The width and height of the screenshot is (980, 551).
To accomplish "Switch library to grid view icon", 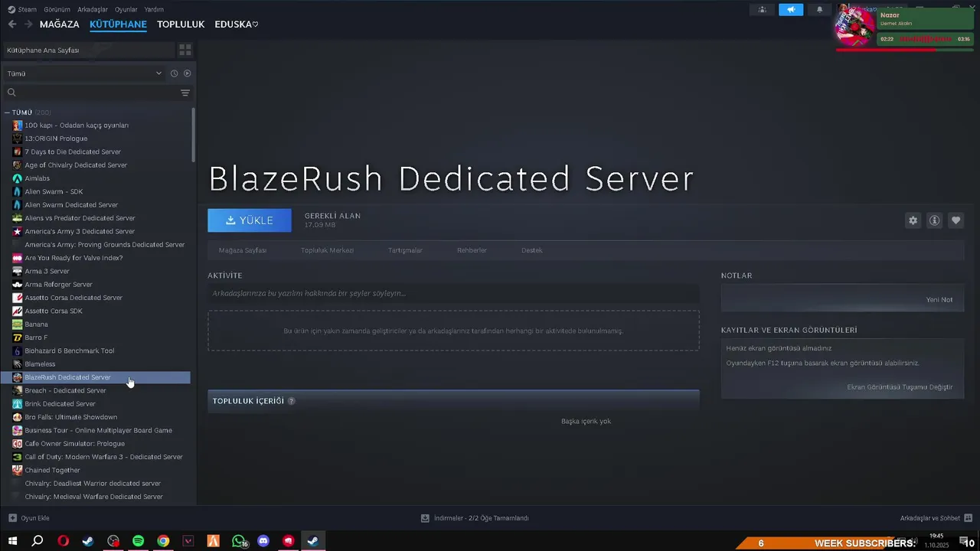I will click(x=185, y=50).
